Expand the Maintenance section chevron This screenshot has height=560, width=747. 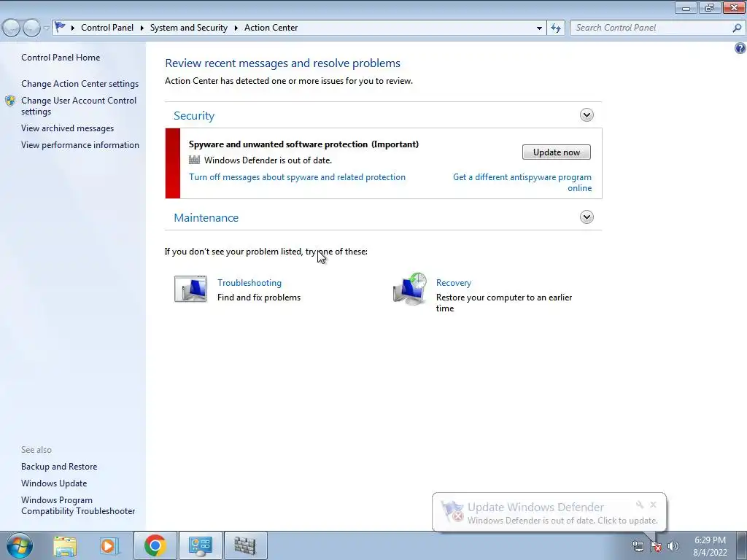coord(587,217)
